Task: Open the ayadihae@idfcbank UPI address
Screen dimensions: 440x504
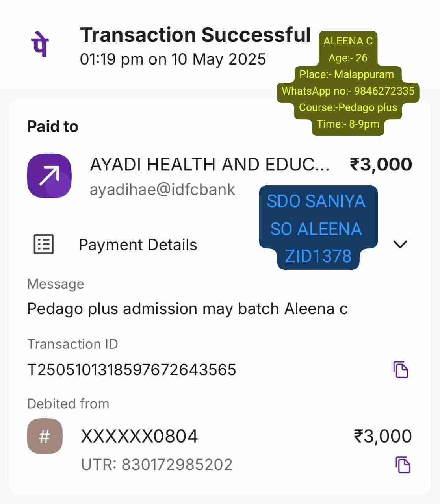Action: 162,190
